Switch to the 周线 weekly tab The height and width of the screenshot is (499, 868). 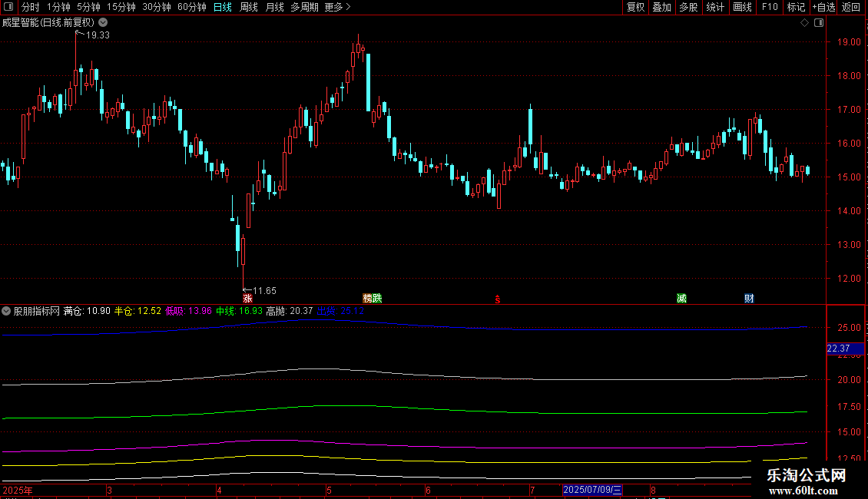[x=249, y=7]
